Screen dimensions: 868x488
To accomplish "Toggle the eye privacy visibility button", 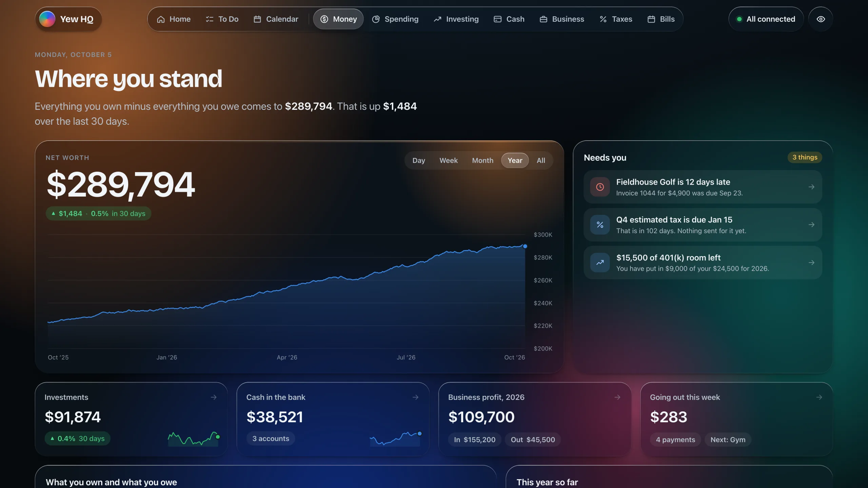I will point(821,19).
